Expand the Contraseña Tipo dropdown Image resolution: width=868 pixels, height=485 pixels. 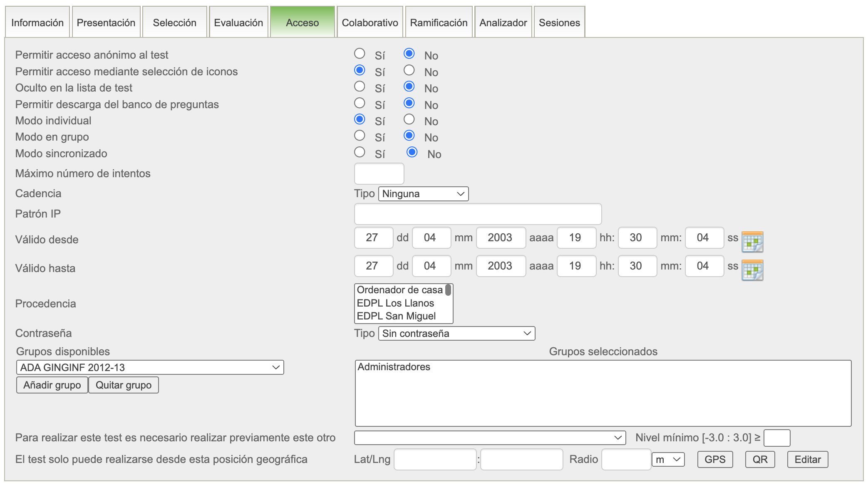456,334
